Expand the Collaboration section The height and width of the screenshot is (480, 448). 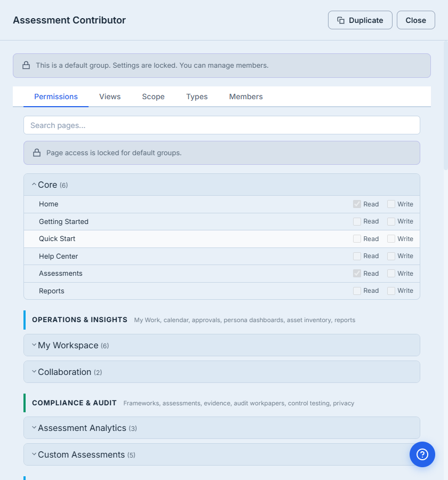[x=222, y=372]
